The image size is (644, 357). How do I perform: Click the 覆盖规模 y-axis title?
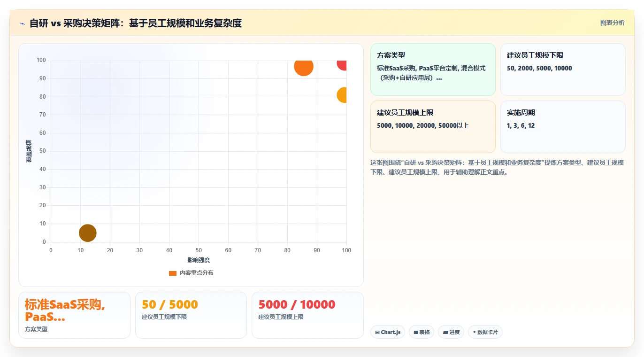coord(29,151)
